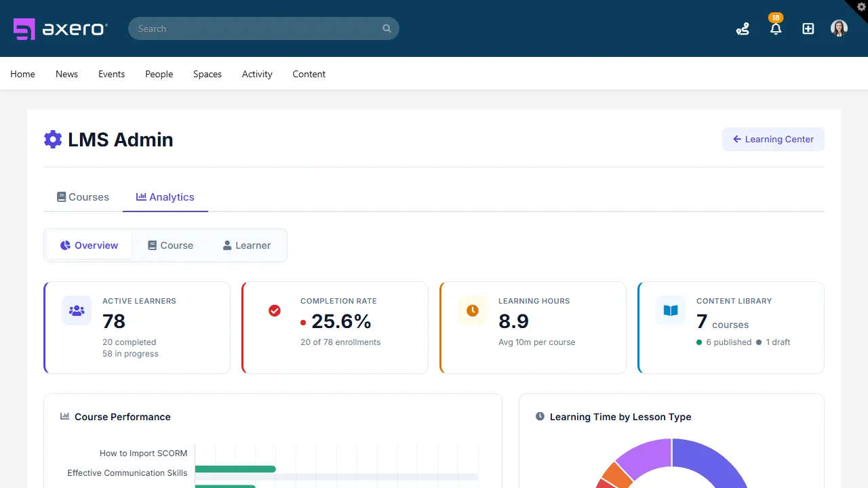Click the '1 draft' label
Image resolution: width=868 pixels, height=488 pixels.
pos(778,342)
